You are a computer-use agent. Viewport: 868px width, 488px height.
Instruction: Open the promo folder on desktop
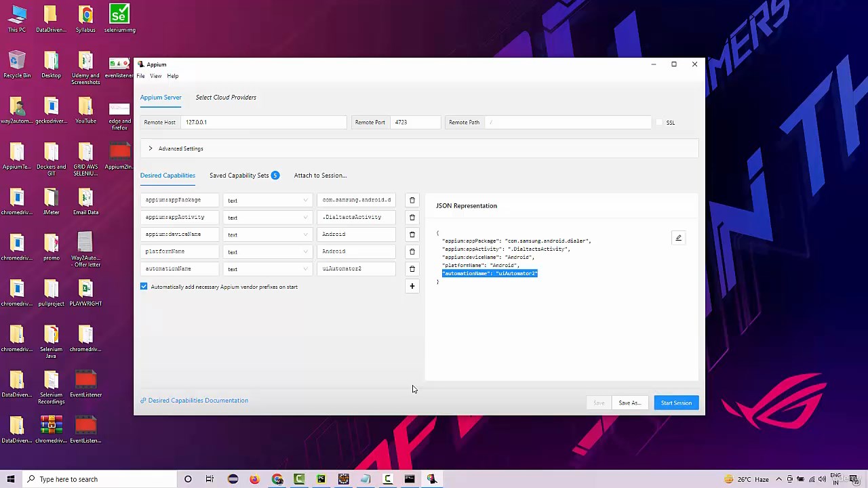52,247
